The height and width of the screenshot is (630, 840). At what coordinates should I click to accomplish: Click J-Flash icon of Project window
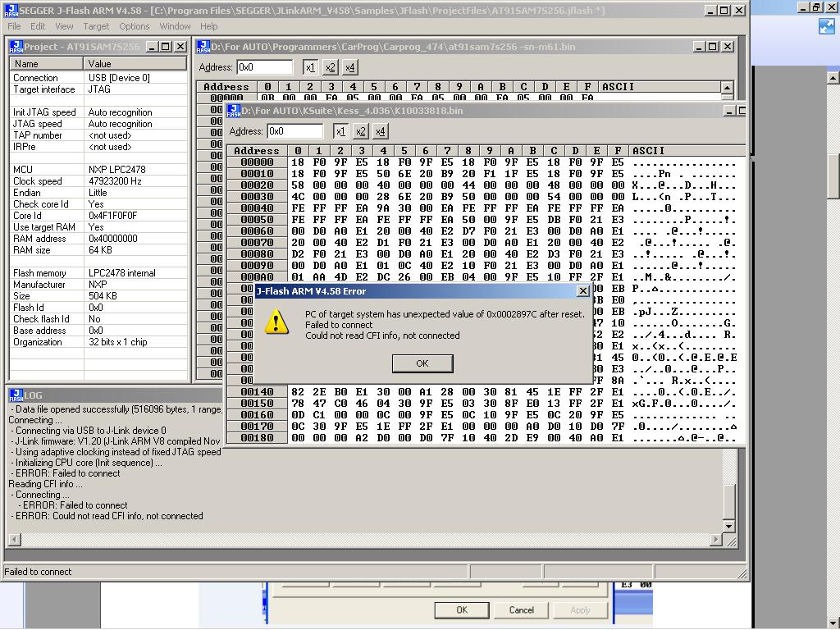click(16, 47)
